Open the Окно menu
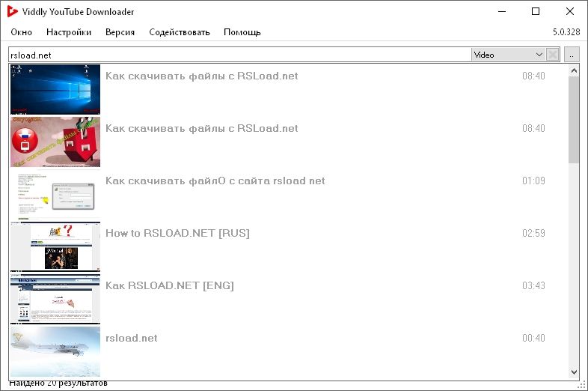588x391 pixels. 22,32
